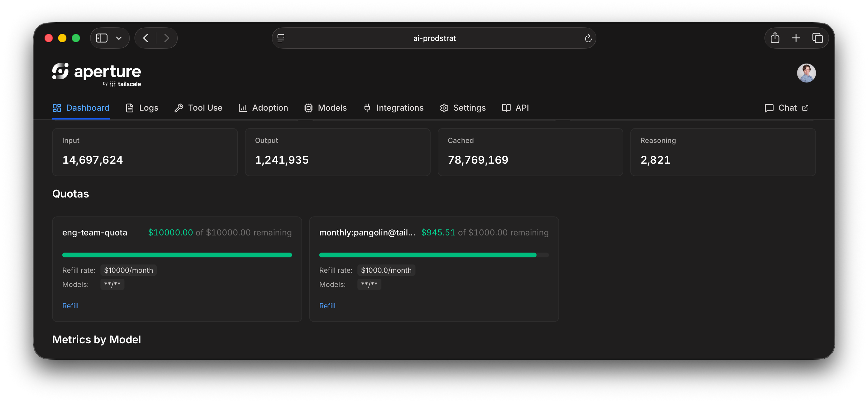Click the Aperture logo

pyautogui.click(x=96, y=74)
